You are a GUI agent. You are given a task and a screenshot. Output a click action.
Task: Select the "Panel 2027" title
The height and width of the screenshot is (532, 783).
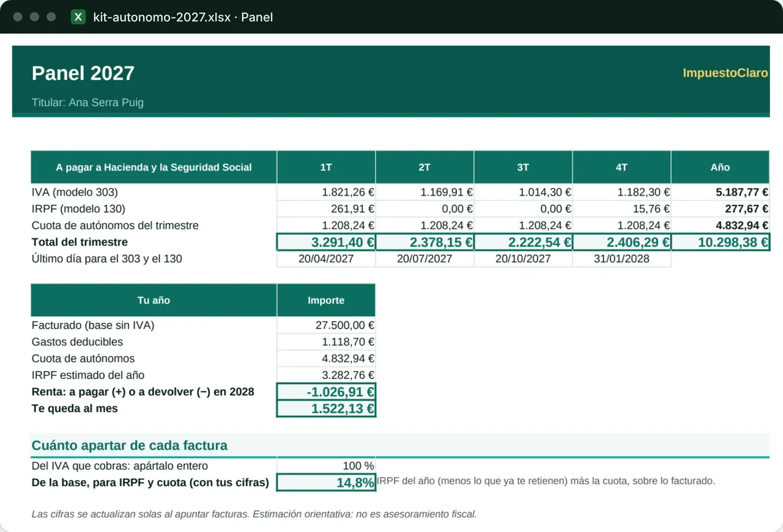pyautogui.click(x=83, y=73)
